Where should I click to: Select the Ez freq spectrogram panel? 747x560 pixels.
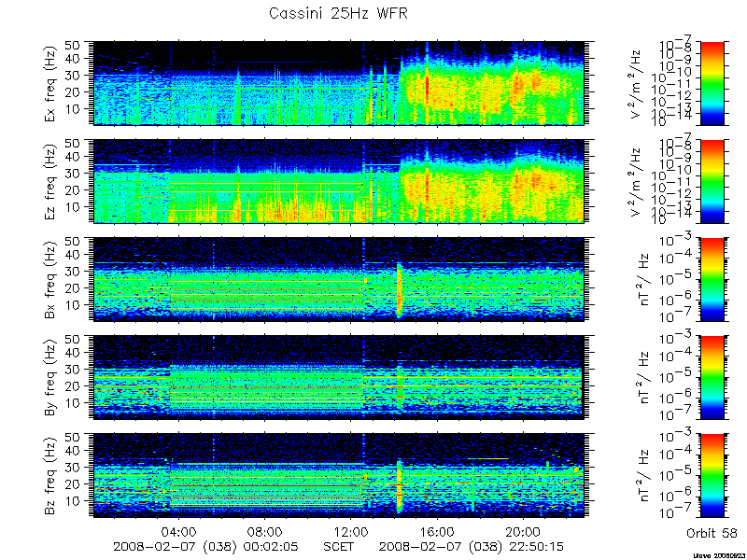click(339, 181)
